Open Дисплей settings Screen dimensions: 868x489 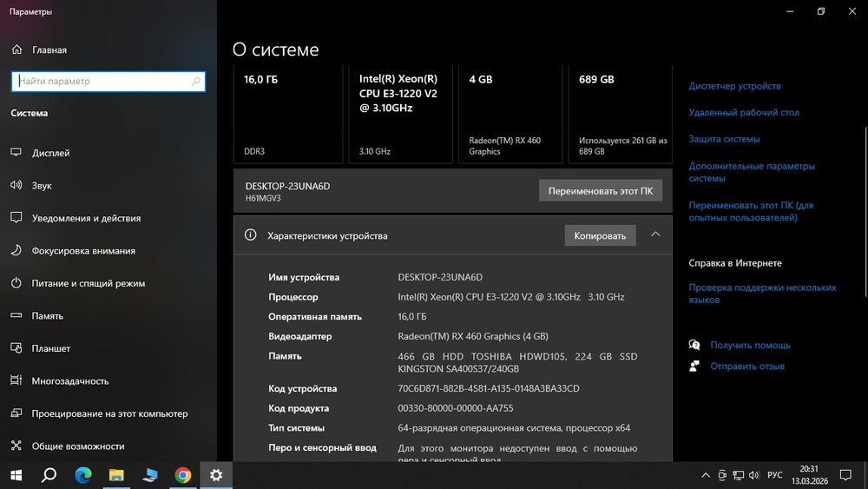point(51,153)
